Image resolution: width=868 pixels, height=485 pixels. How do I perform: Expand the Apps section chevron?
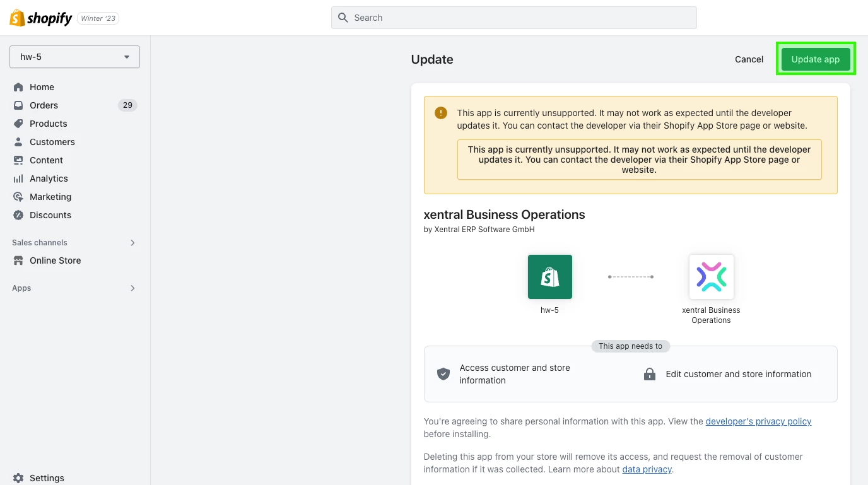(x=132, y=288)
